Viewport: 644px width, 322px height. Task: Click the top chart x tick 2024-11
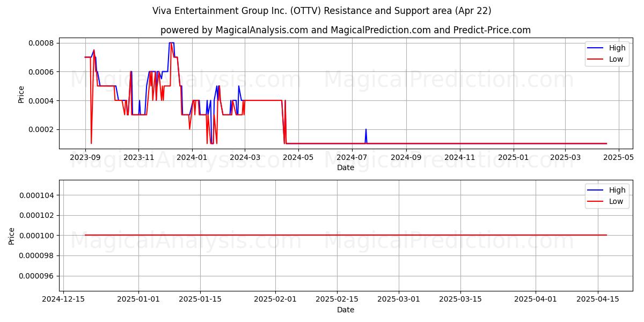click(x=460, y=157)
